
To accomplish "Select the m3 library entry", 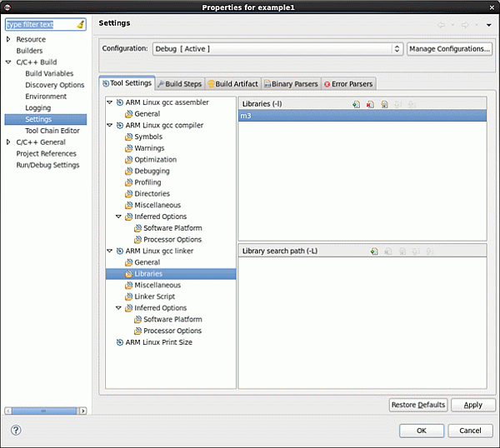I will pyautogui.click(x=362, y=116).
